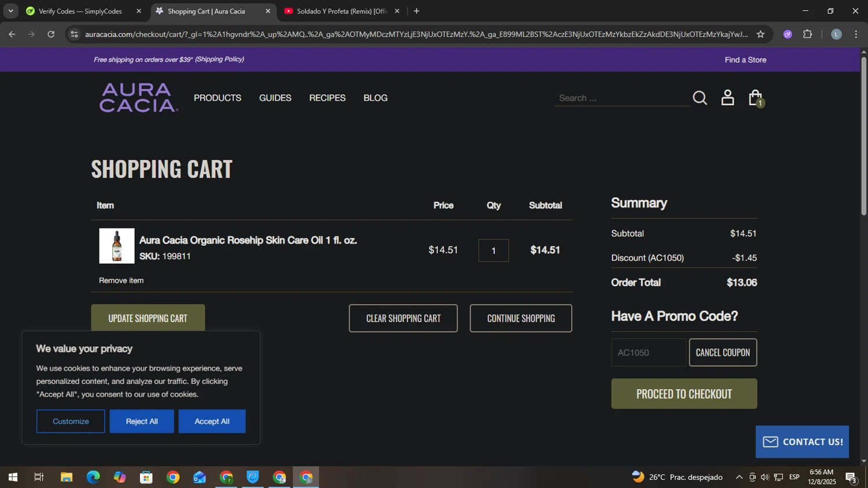Close the Soldado Y Profeta tab
This screenshot has width=868, height=488.
[397, 11]
